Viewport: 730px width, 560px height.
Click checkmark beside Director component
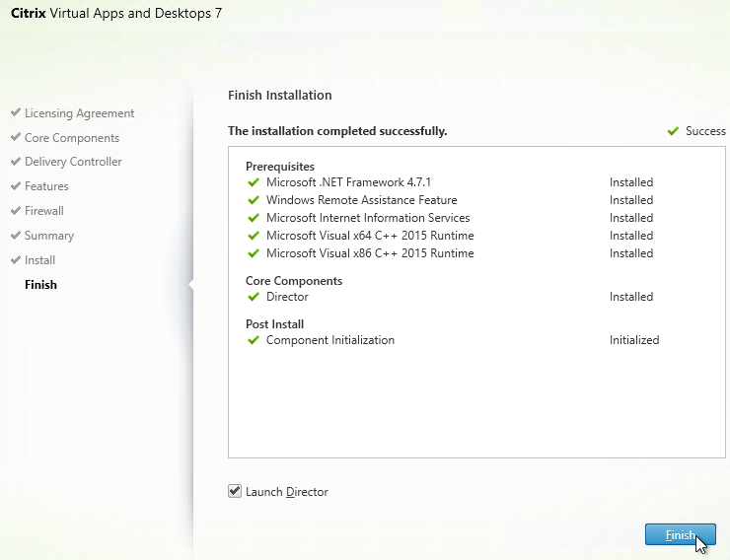click(x=254, y=297)
